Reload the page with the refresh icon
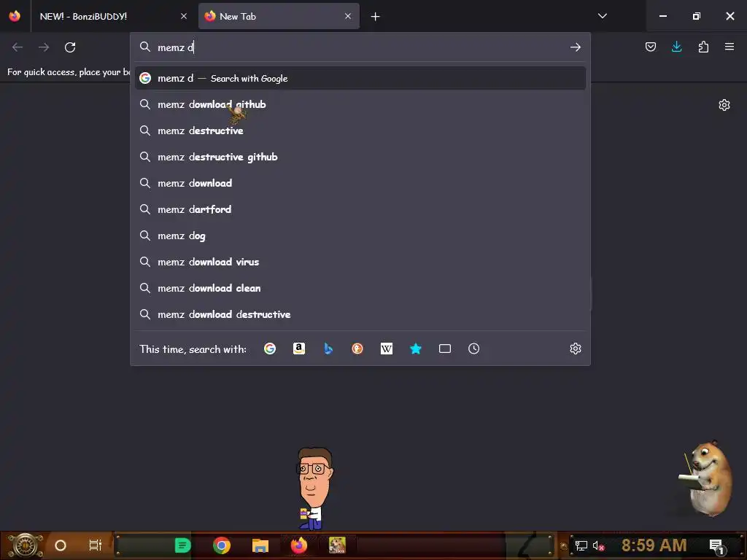Screen dimensions: 747x560 click(x=70, y=47)
